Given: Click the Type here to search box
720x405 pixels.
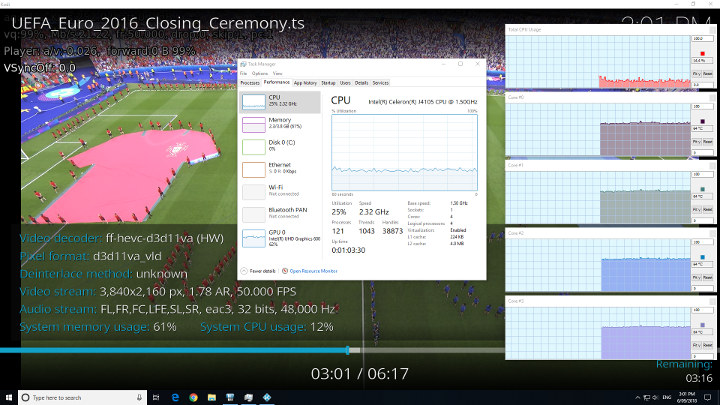Looking at the screenshot, I should point(82,398).
